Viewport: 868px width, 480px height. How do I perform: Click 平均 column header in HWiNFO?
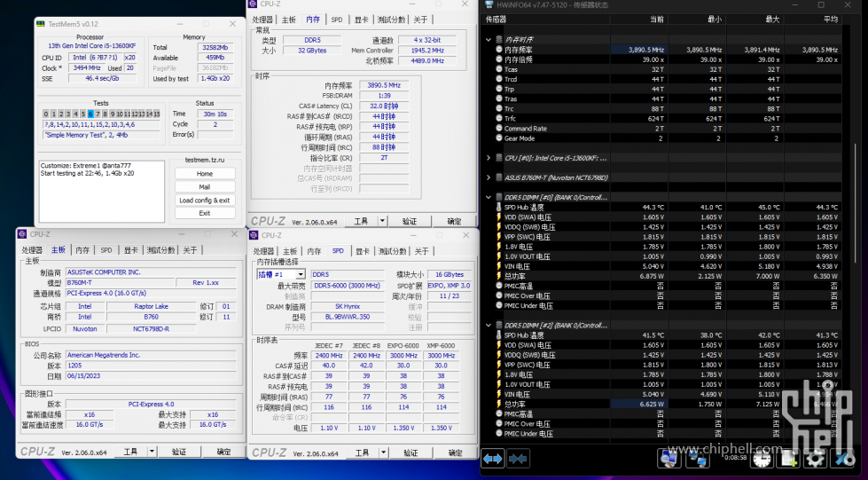click(x=813, y=20)
